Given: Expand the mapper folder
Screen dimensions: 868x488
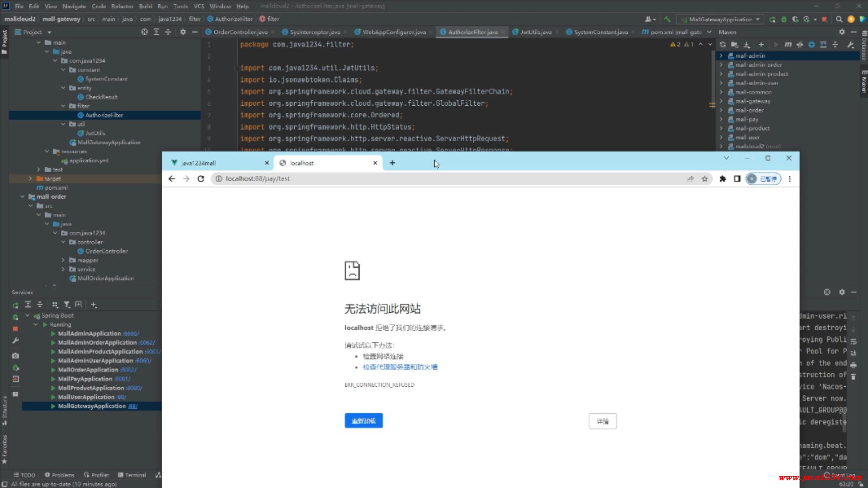Looking at the screenshot, I should tap(63, 260).
